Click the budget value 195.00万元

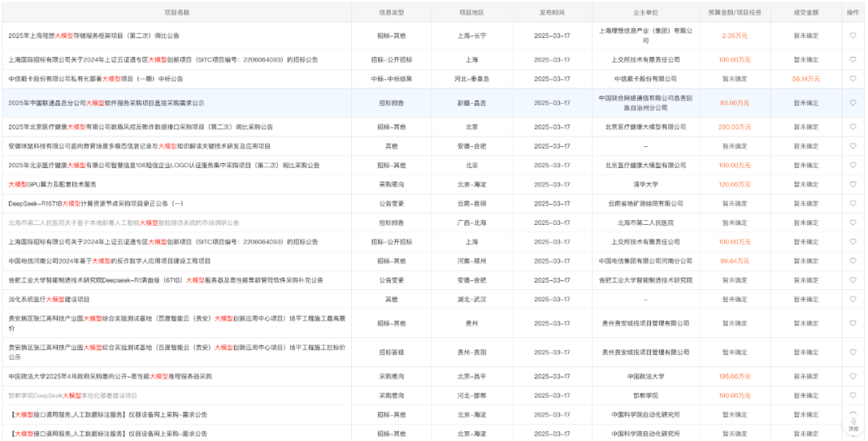click(735, 376)
